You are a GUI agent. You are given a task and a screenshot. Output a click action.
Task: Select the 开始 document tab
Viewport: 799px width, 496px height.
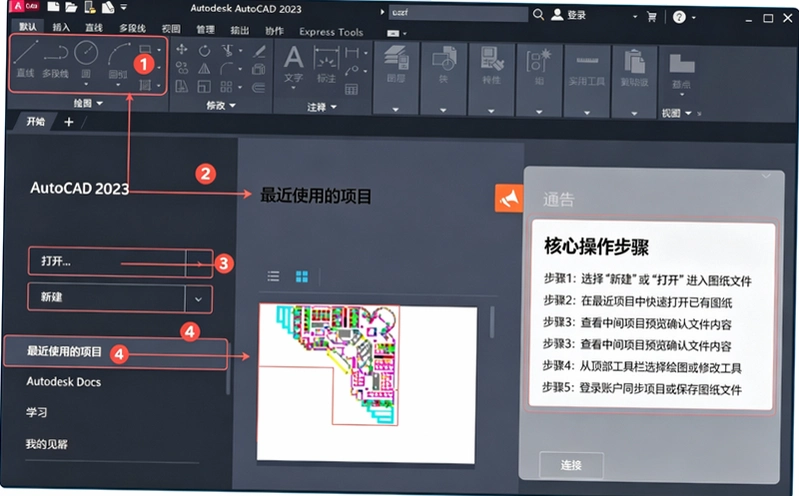click(36, 121)
